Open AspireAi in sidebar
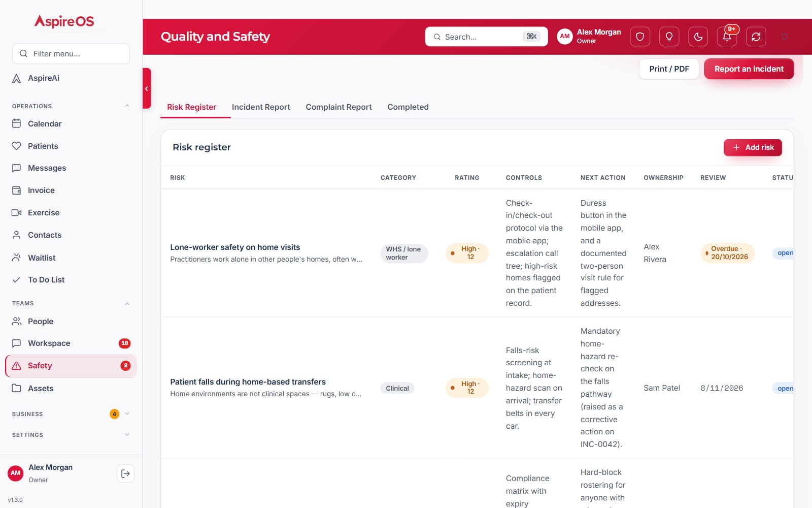812x508 pixels. pos(71,78)
